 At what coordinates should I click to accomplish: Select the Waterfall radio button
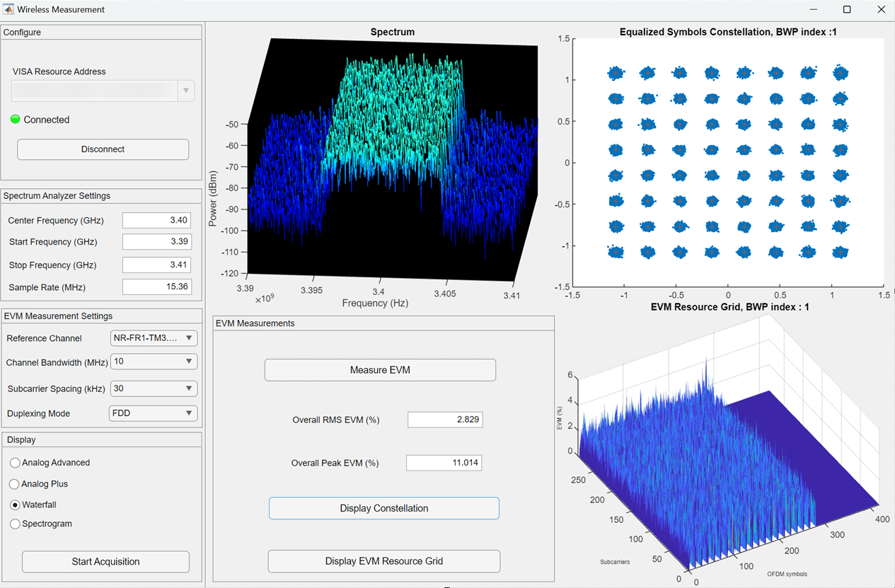click(15, 505)
